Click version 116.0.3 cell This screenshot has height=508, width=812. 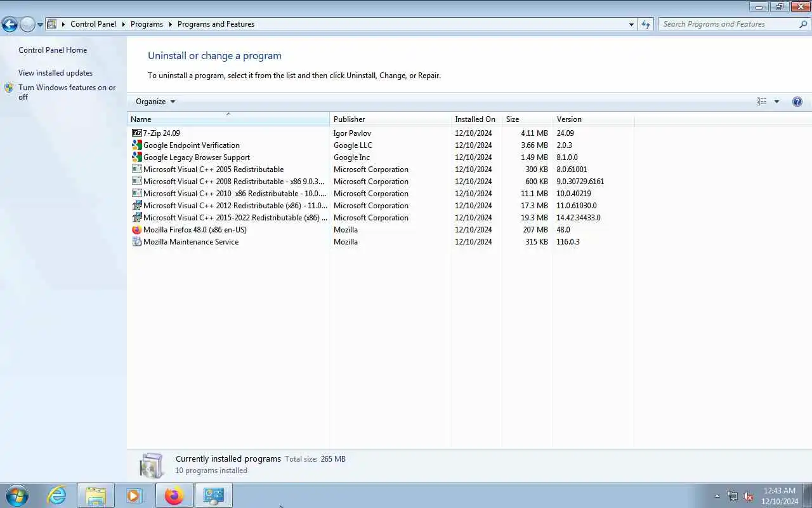(x=568, y=242)
